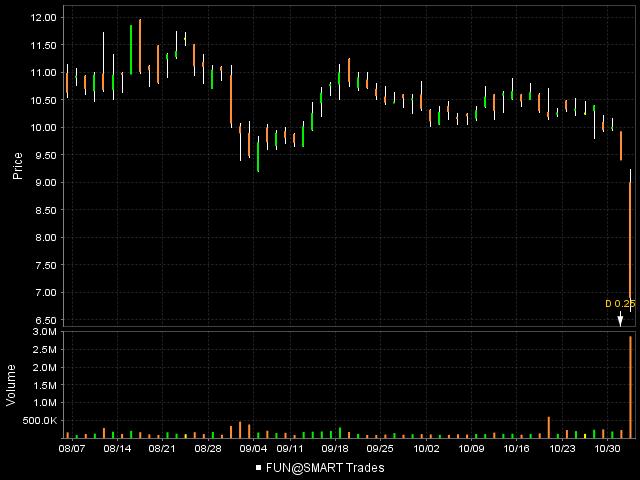The image size is (640, 480).
Task: Click the 6.50 price axis label
Action: click(46, 320)
